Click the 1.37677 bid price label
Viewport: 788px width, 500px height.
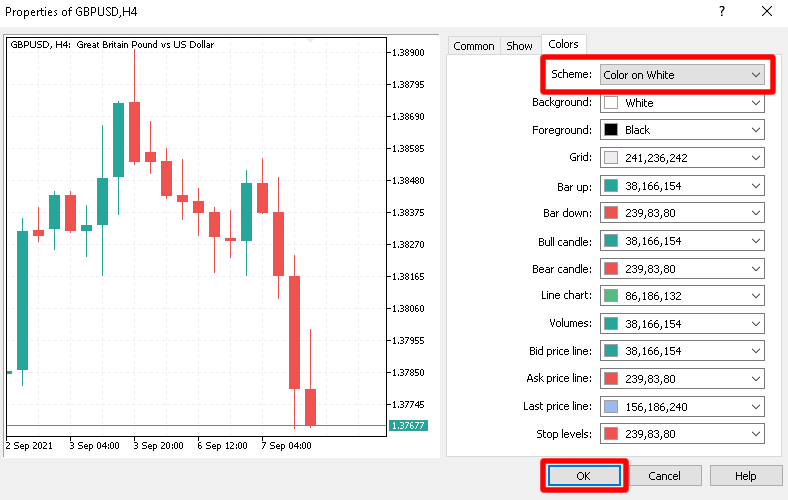408,426
